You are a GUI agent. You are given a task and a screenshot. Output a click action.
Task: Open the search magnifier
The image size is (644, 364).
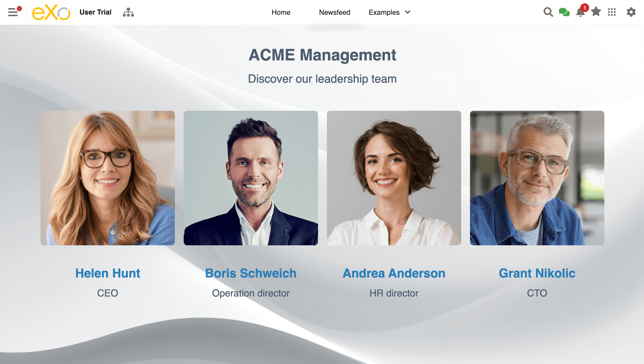pyautogui.click(x=548, y=12)
